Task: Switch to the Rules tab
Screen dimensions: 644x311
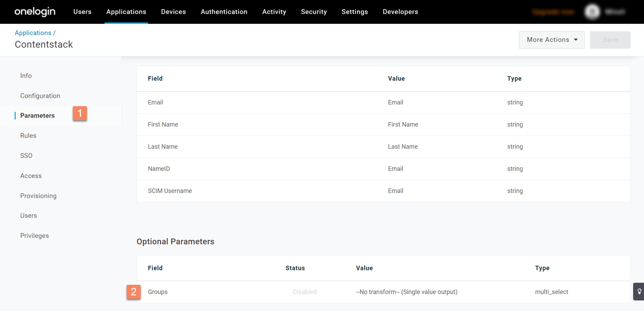Action: point(28,135)
